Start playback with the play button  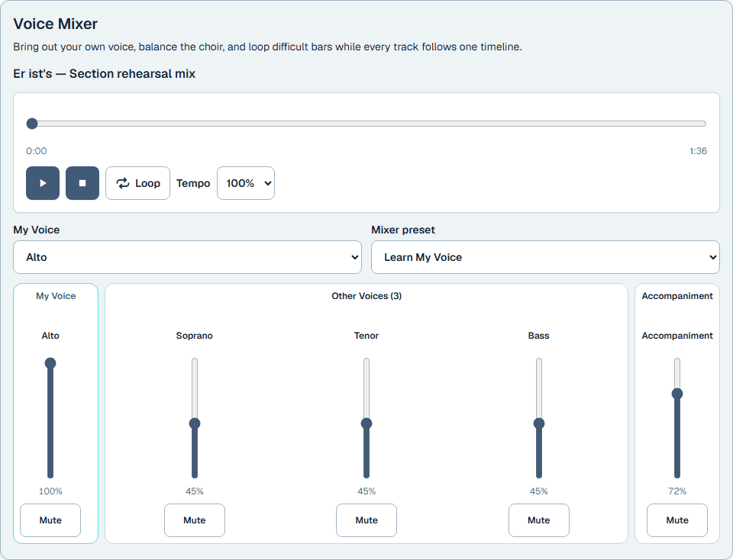point(43,183)
